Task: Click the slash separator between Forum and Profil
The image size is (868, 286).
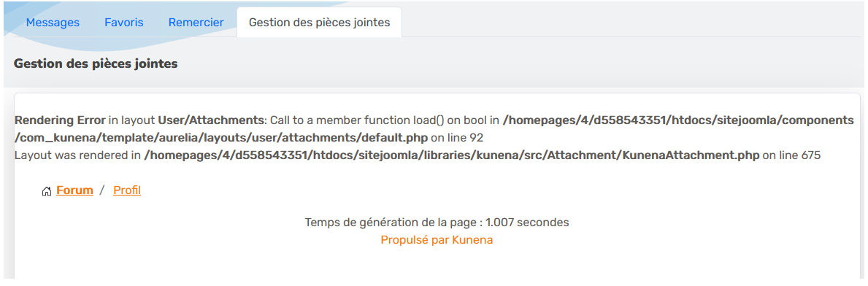Action: coord(102,191)
